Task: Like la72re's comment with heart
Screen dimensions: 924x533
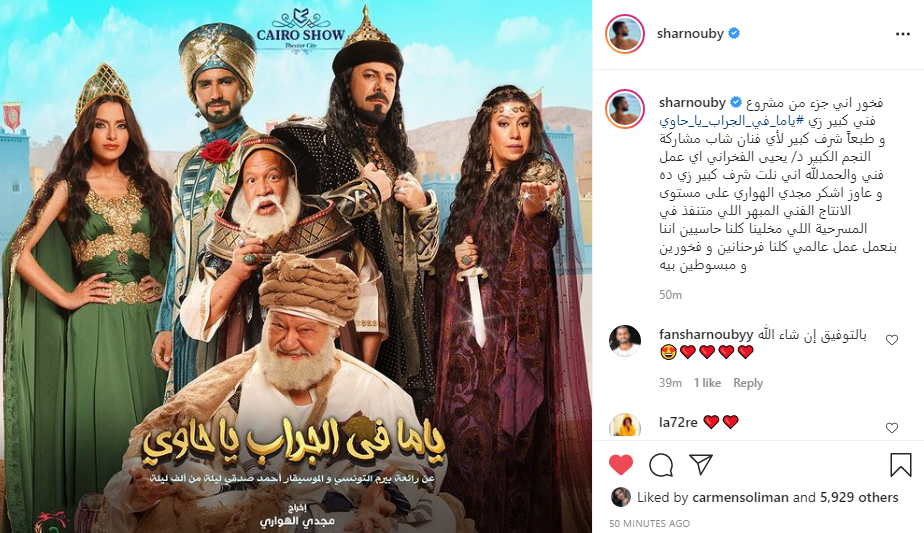Action: tap(892, 427)
